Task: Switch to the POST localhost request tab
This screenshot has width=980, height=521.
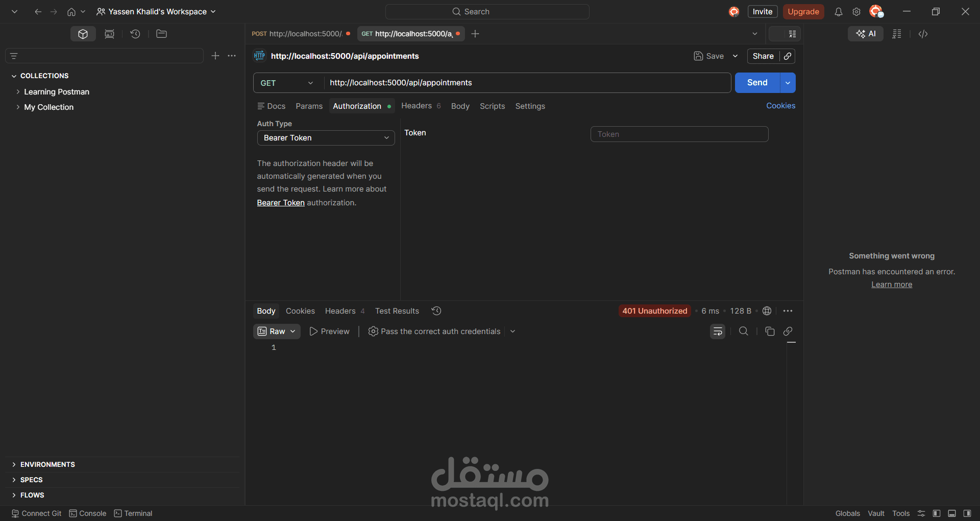Action: tap(301, 34)
